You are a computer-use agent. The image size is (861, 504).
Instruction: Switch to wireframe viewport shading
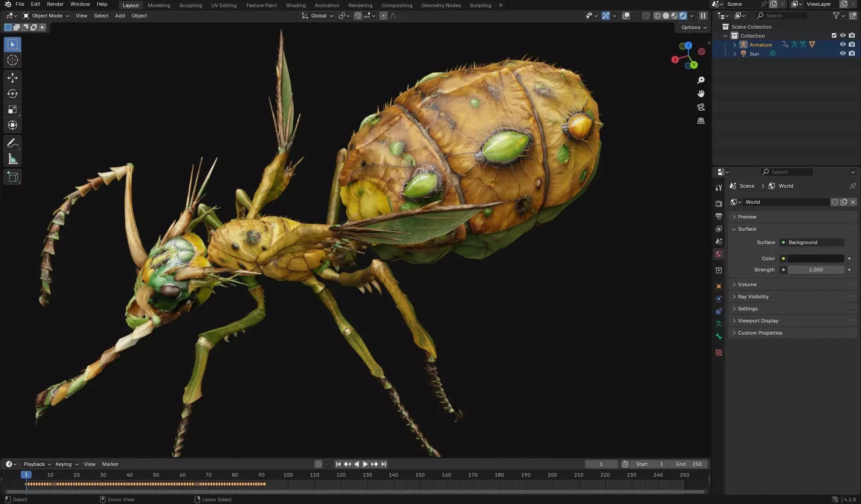tap(657, 16)
